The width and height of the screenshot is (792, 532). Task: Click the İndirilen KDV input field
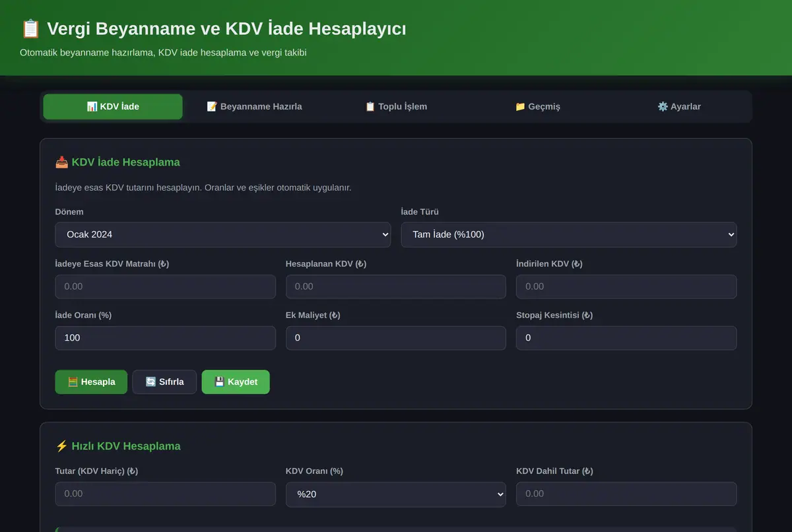(626, 286)
